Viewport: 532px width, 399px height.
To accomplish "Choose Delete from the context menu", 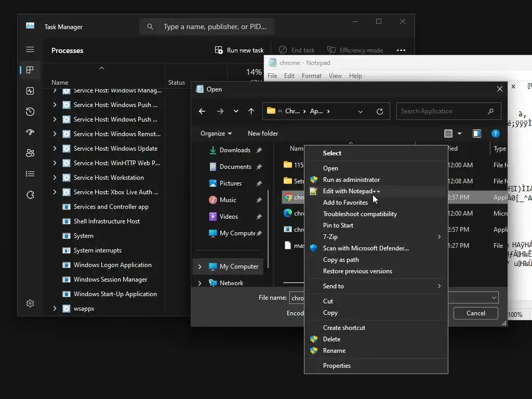I will point(376,339).
